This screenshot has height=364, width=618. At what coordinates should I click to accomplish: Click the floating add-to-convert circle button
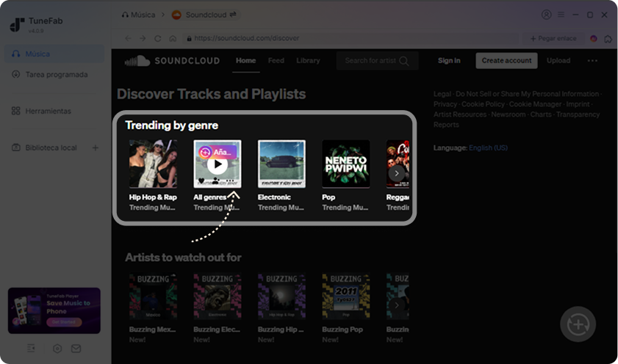click(578, 324)
